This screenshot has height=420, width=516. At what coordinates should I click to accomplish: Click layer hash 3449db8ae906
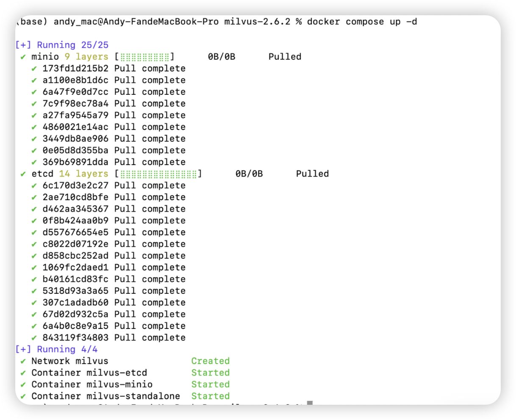coord(75,139)
